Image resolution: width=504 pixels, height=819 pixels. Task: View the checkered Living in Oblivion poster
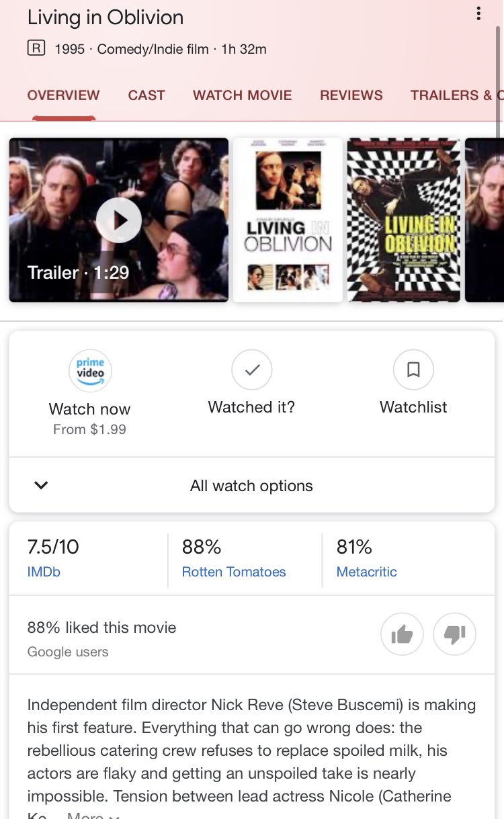[x=404, y=220]
